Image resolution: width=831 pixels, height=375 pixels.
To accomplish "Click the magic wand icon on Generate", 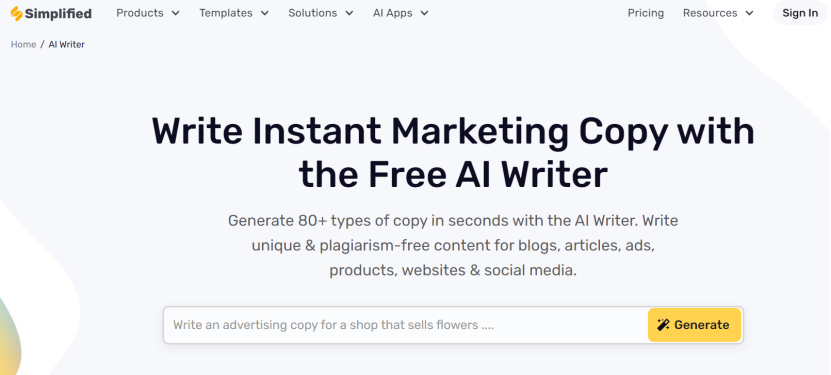I will coord(663,325).
